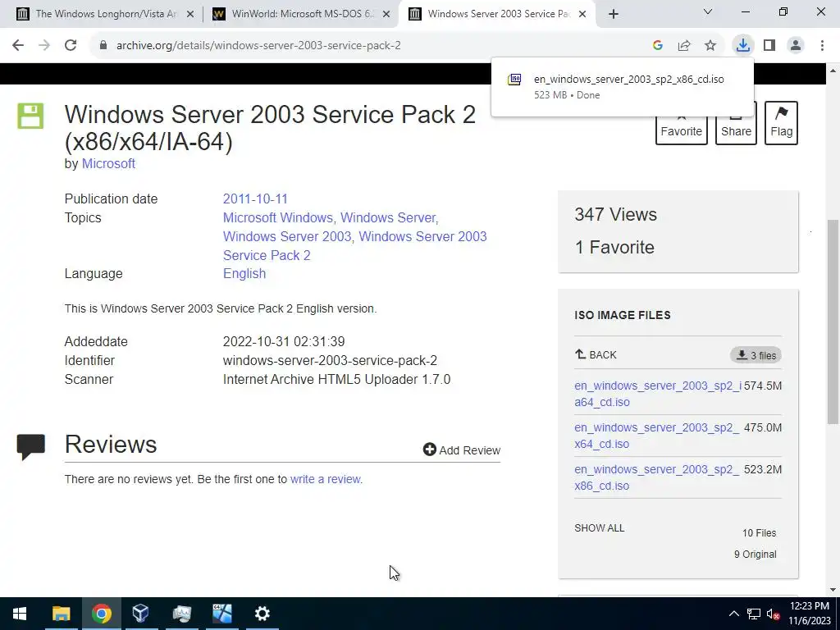The height and width of the screenshot is (630, 840).
Task: Go back using browser back arrow
Action: point(18,46)
